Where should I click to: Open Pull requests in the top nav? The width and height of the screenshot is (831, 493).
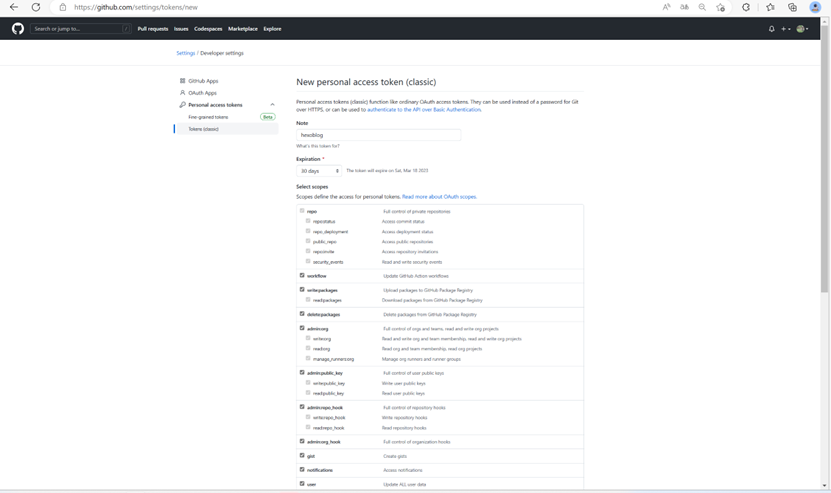pos(153,29)
